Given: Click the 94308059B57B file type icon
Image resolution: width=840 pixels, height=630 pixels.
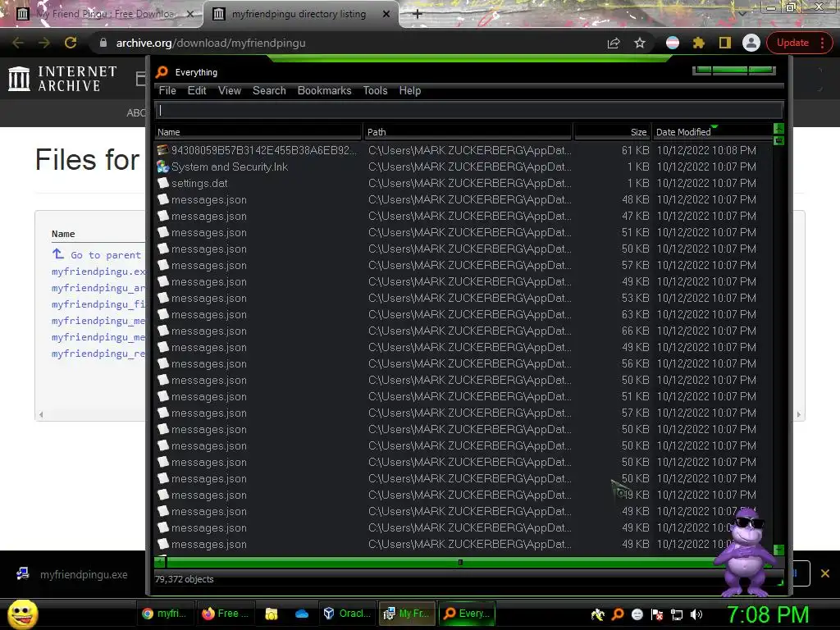Looking at the screenshot, I should 163,150.
